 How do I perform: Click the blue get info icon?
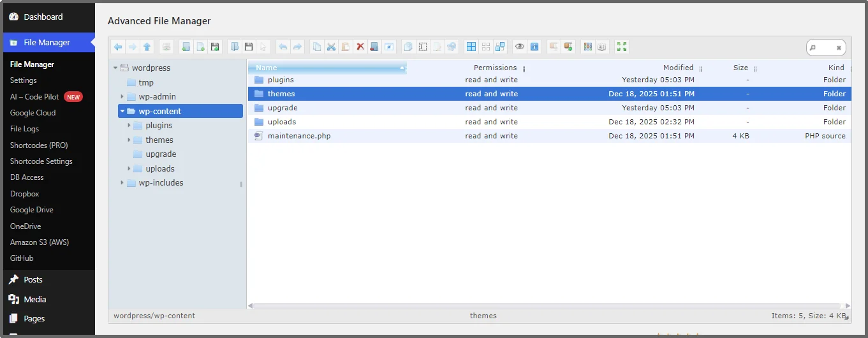click(534, 47)
